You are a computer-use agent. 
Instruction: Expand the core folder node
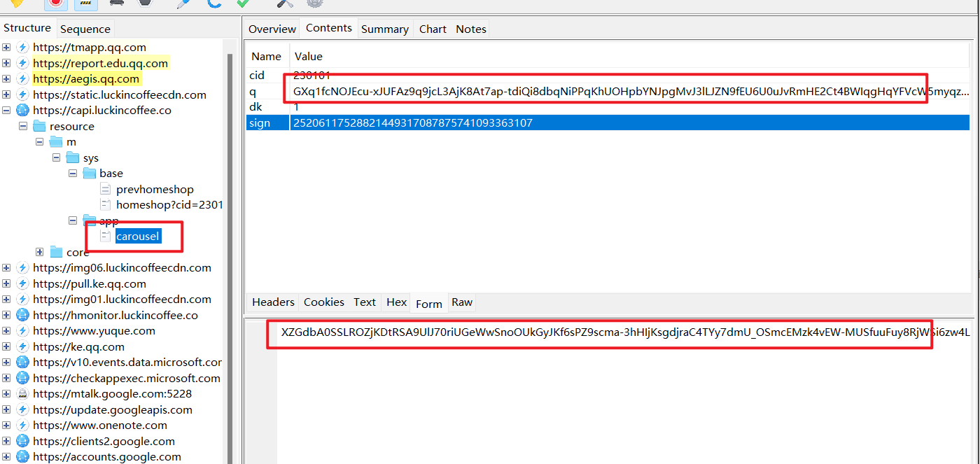pos(40,252)
